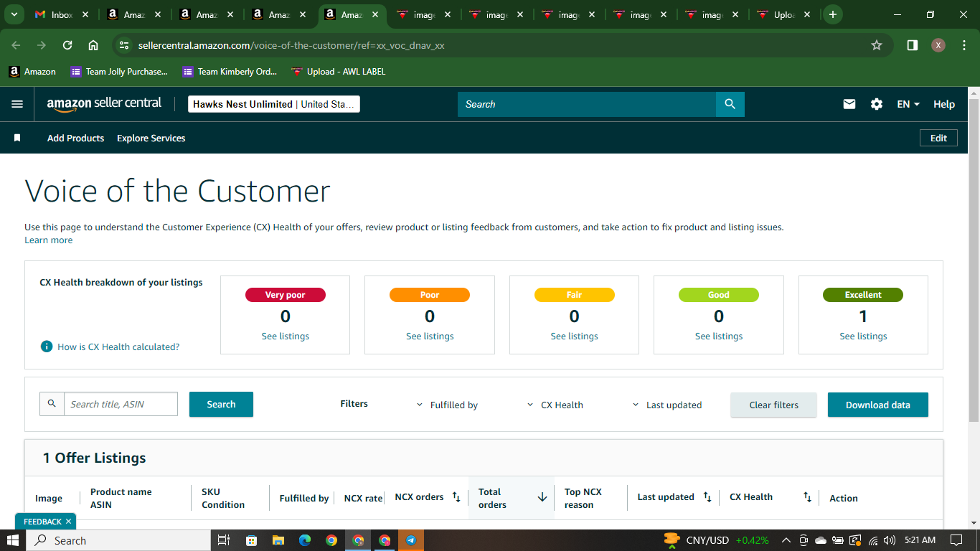The image size is (980, 551).
Task: Click the bookmark flag icon
Action: click(17, 138)
